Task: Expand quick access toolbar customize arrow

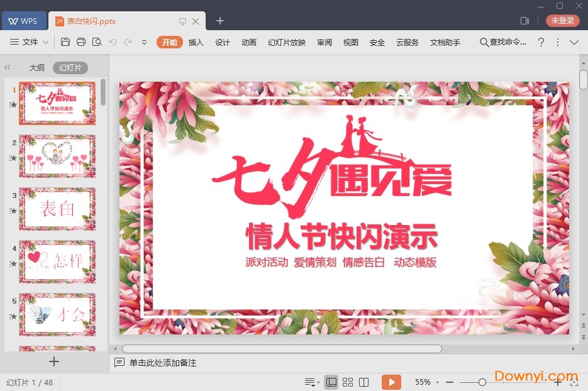Action: (x=144, y=42)
